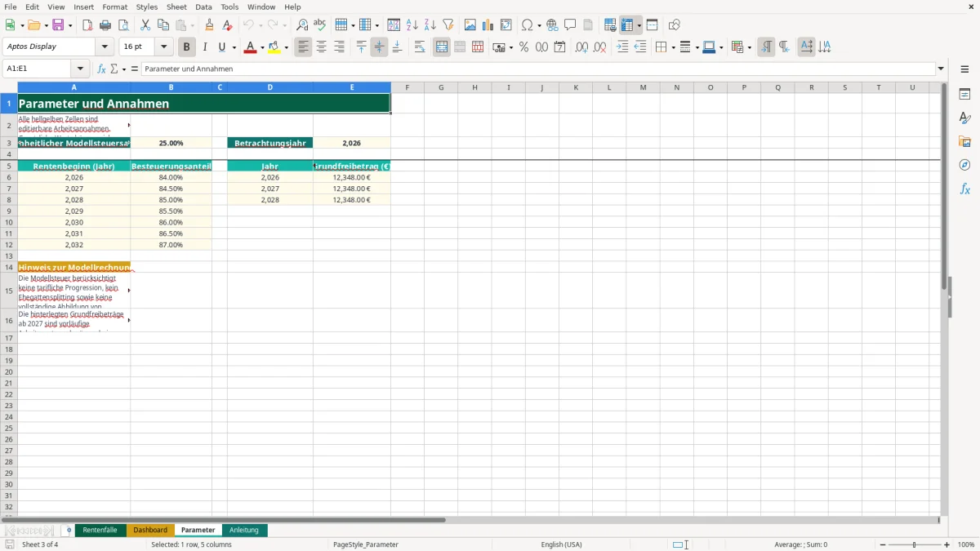
Task: Select the Clone Formatting paintbrush
Action: [x=210, y=25]
